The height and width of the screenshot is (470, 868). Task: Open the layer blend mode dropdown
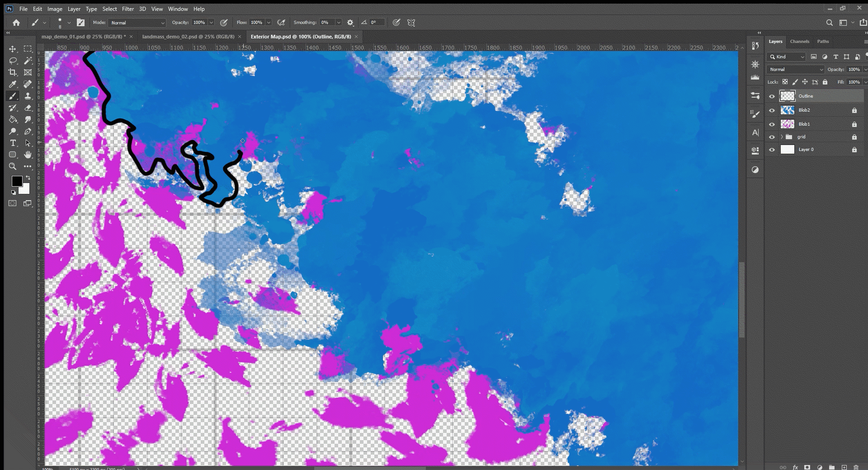[795, 69]
